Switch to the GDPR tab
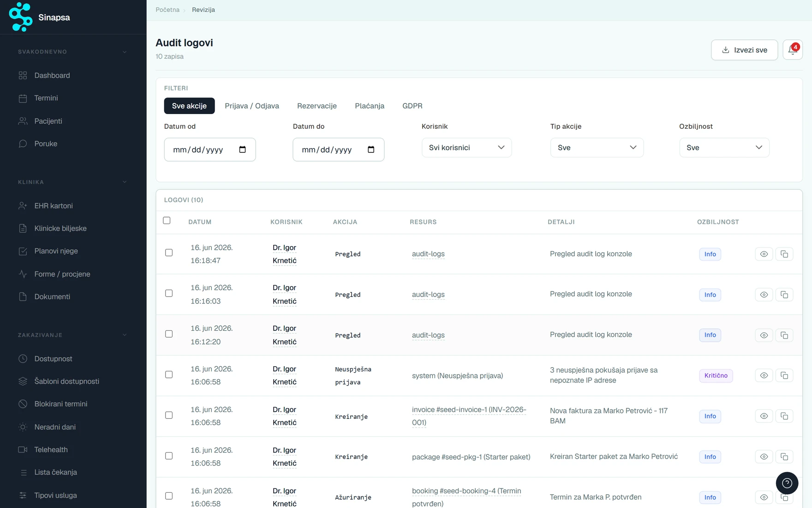The width and height of the screenshot is (812, 508). pyautogui.click(x=412, y=106)
